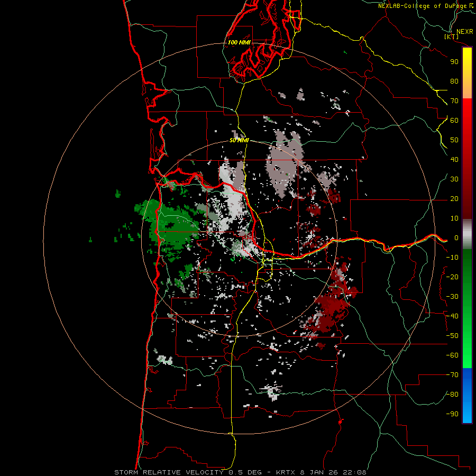Select the -50 value on velocity scale
Screen dimensions: 476x476
[x=452, y=336]
